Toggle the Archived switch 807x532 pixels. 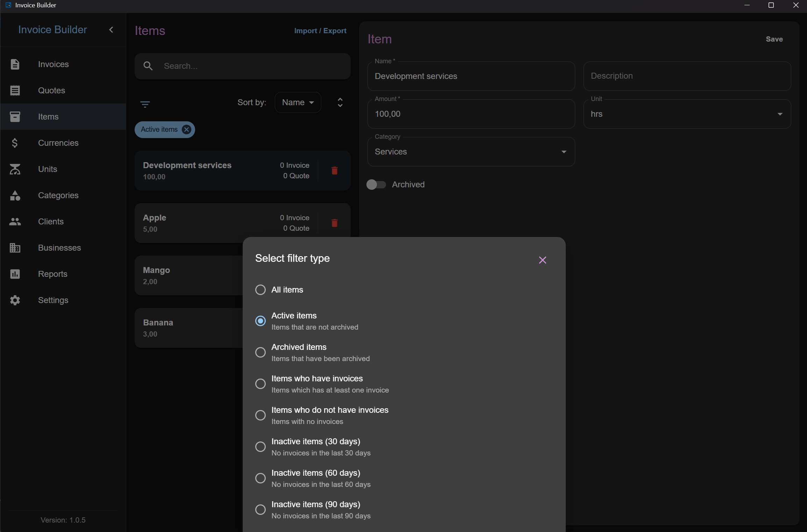(376, 185)
